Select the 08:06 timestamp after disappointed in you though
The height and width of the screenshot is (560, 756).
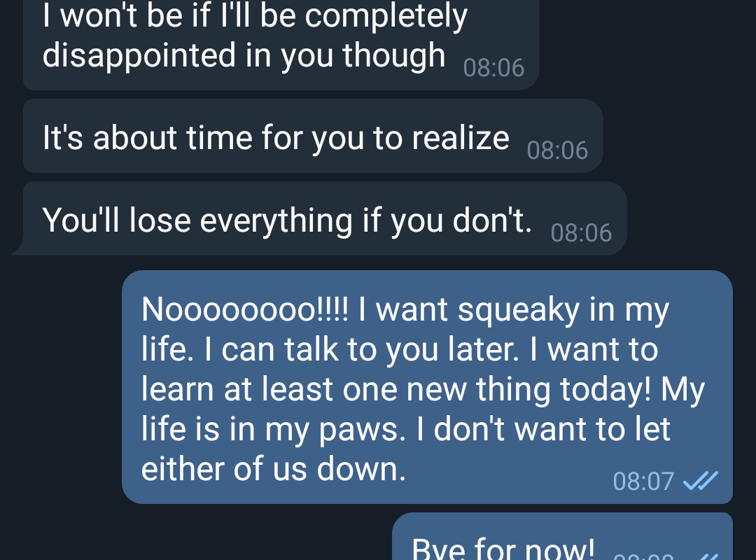(493, 67)
